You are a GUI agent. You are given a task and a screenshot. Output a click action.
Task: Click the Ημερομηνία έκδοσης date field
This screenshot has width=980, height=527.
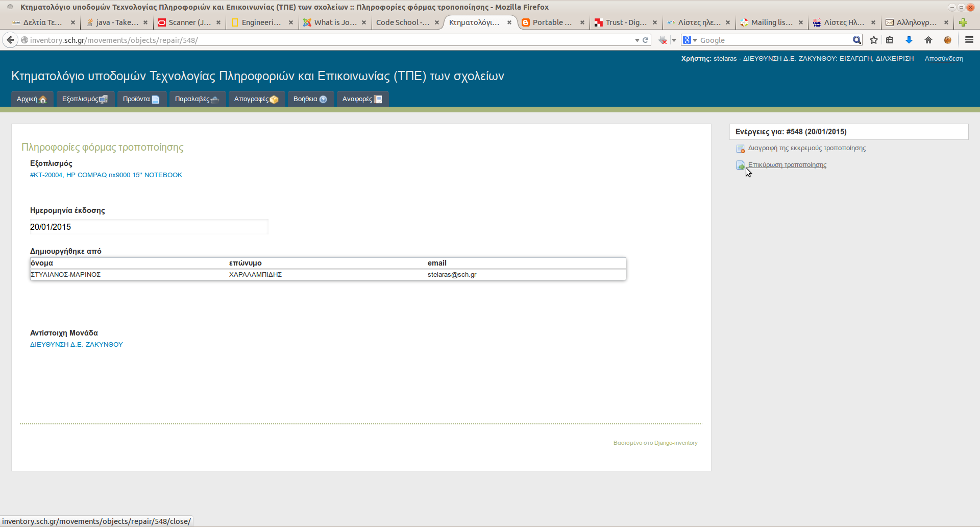pos(149,227)
